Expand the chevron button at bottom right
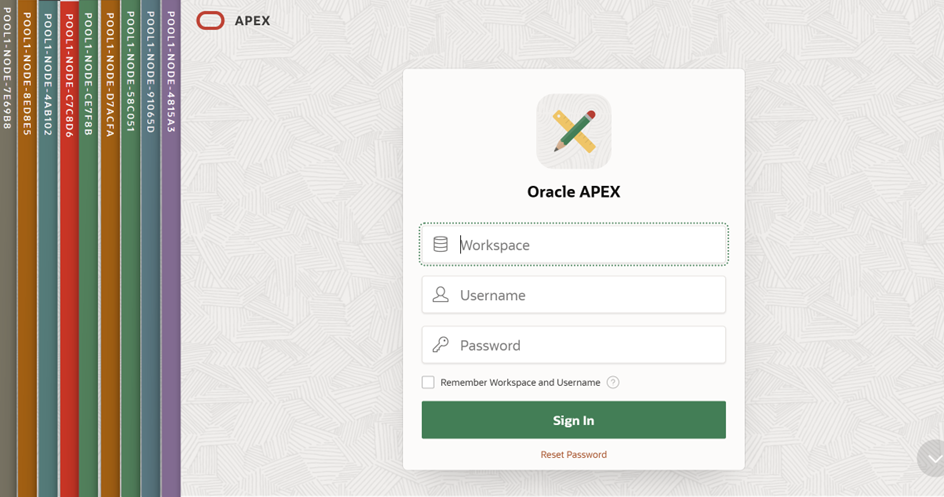 pos(933,459)
